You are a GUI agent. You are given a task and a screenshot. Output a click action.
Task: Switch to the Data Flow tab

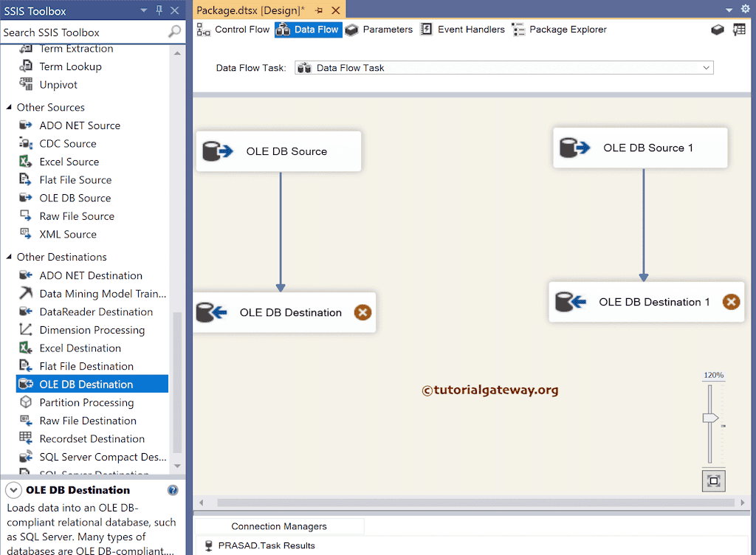coord(308,30)
